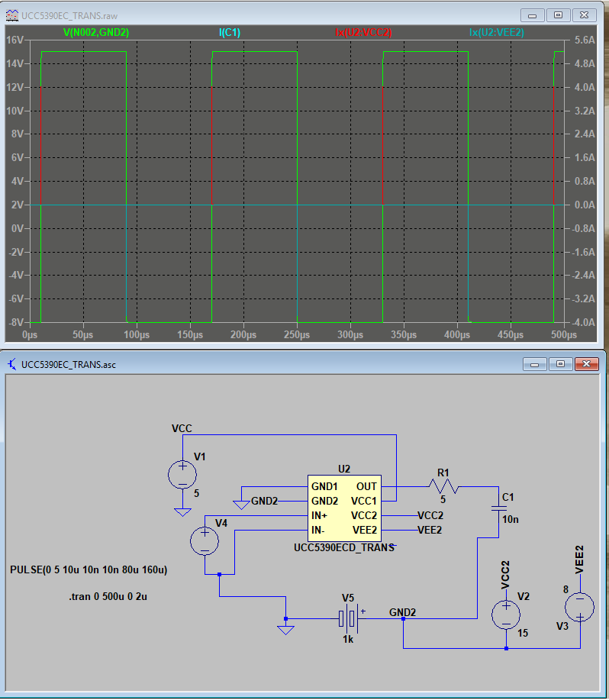This screenshot has width=609, height=700.
Task: Click ground symbol beside GND2 label near U2
Action: pyautogui.click(x=241, y=505)
